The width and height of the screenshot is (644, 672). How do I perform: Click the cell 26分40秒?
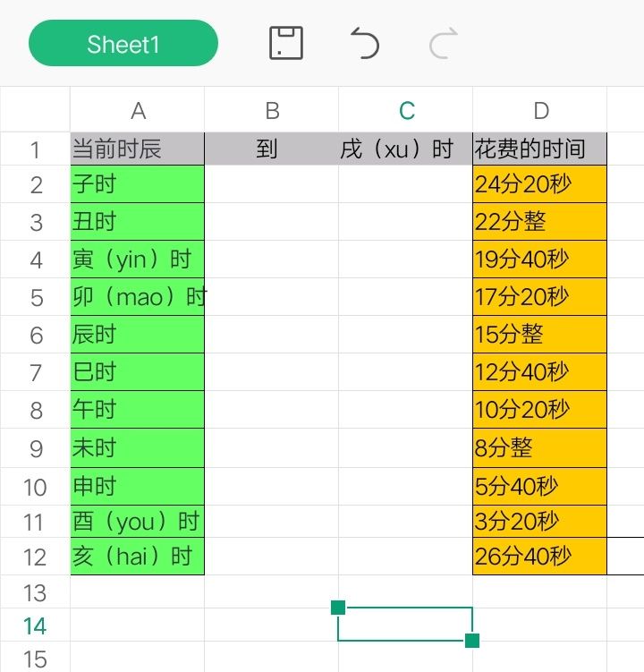tap(540, 557)
